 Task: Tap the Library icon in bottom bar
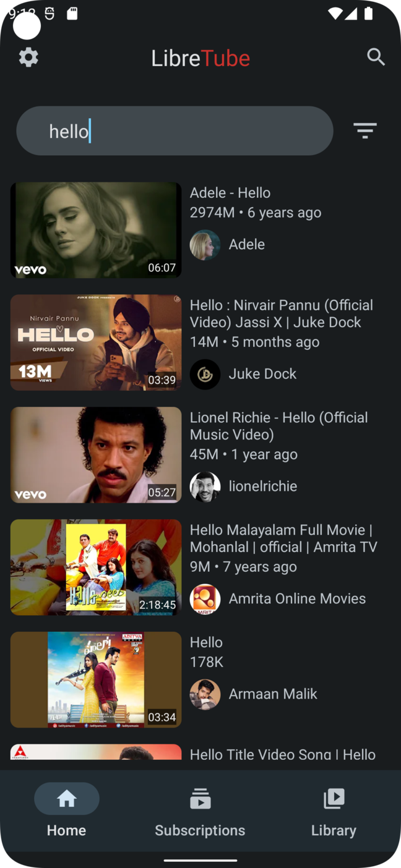[334, 799]
